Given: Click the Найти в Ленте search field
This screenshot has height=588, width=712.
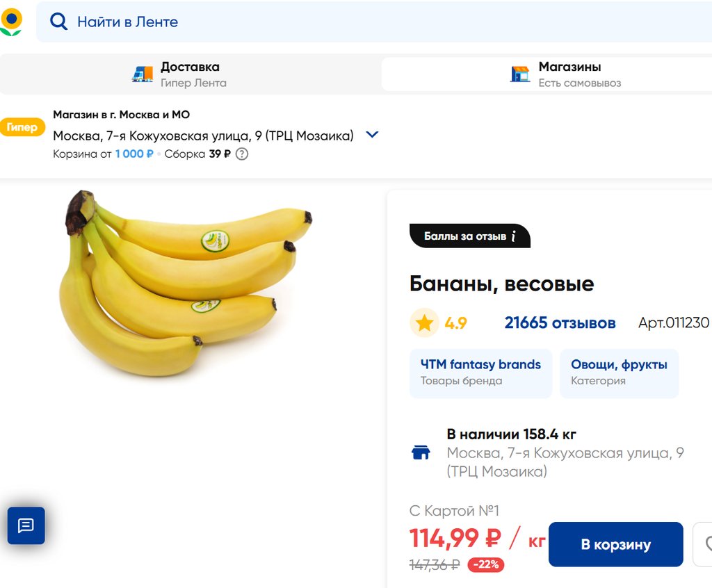Looking at the screenshot, I should (x=348, y=22).
